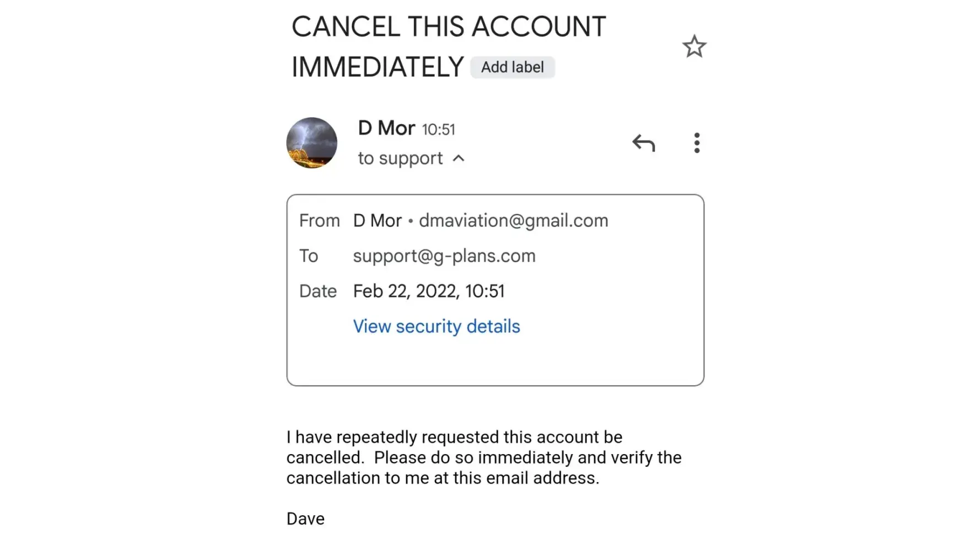This screenshot has height=551, width=980.
Task: Click the Feb 22, 2022 date value
Action: [x=428, y=291]
